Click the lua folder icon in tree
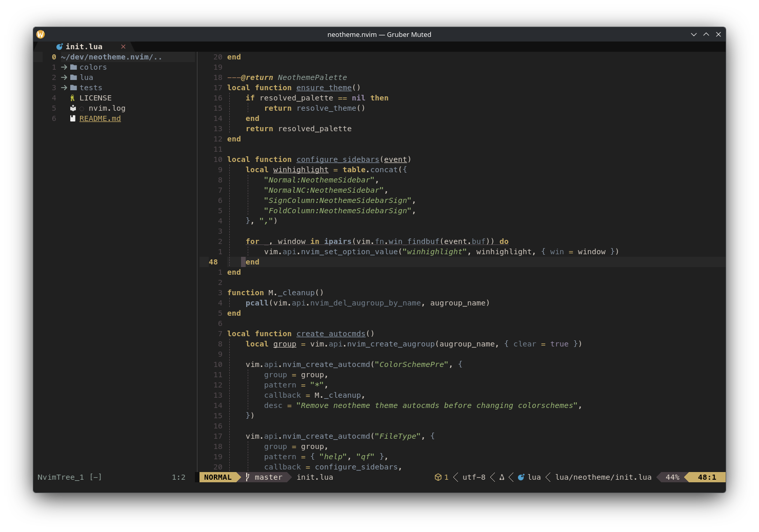Viewport: 759px width, 532px height. tap(73, 77)
